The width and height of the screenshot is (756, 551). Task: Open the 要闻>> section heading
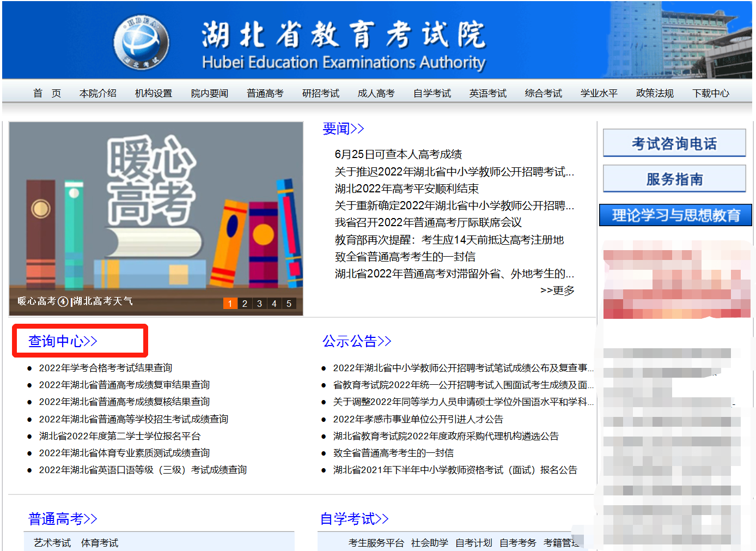click(x=343, y=129)
